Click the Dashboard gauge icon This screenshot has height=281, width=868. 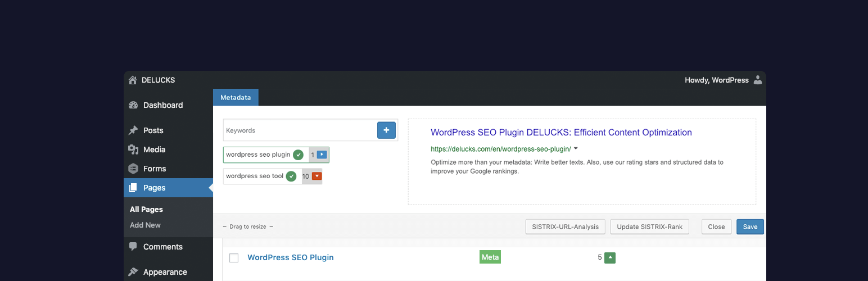click(133, 105)
